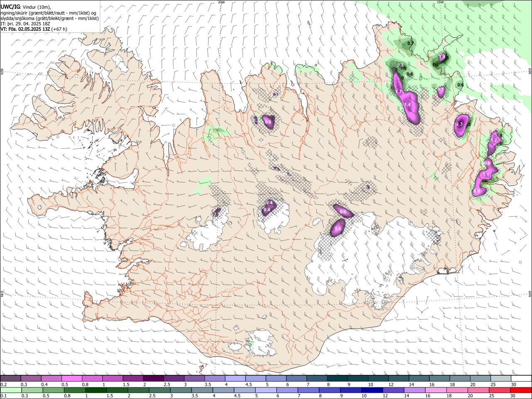Select the '18' label under the upper legend bar
Viewport: 532px width, 399px height.
[x=453, y=384]
